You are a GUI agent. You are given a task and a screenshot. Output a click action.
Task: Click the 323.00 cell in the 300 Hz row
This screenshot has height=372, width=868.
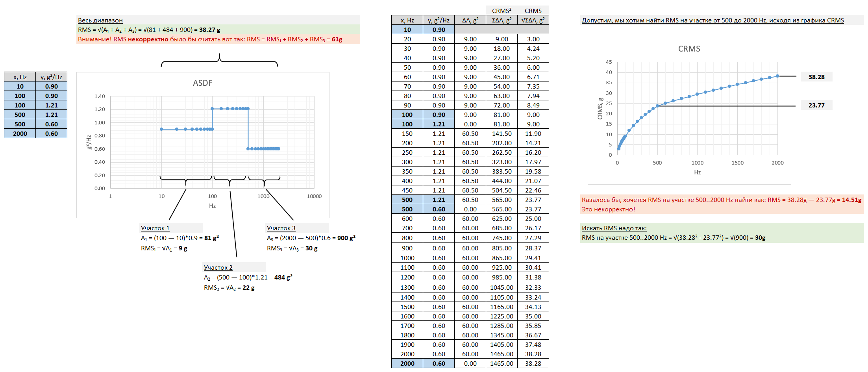tap(502, 162)
